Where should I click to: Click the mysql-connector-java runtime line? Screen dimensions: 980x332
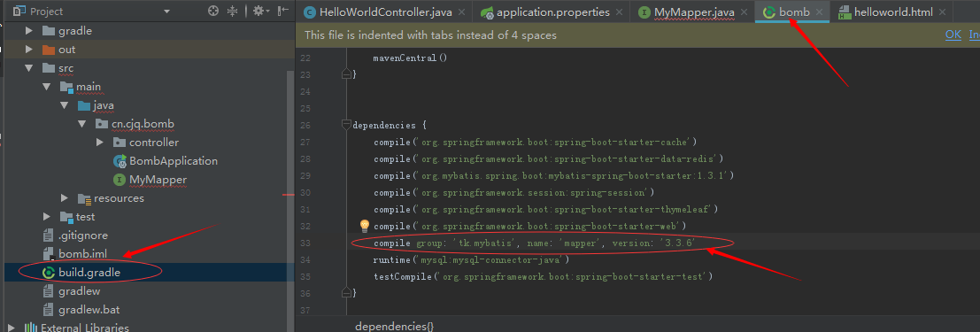click(x=471, y=259)
